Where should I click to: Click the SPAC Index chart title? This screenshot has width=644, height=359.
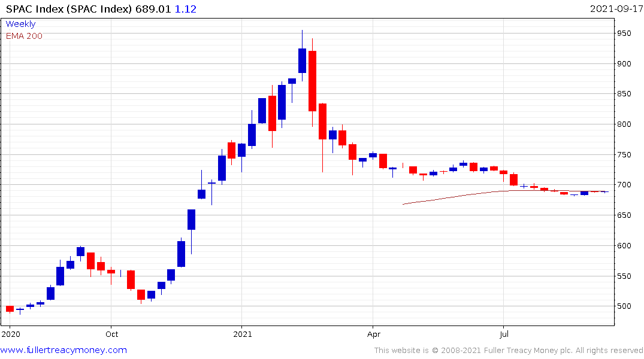(x=69, y=9)
